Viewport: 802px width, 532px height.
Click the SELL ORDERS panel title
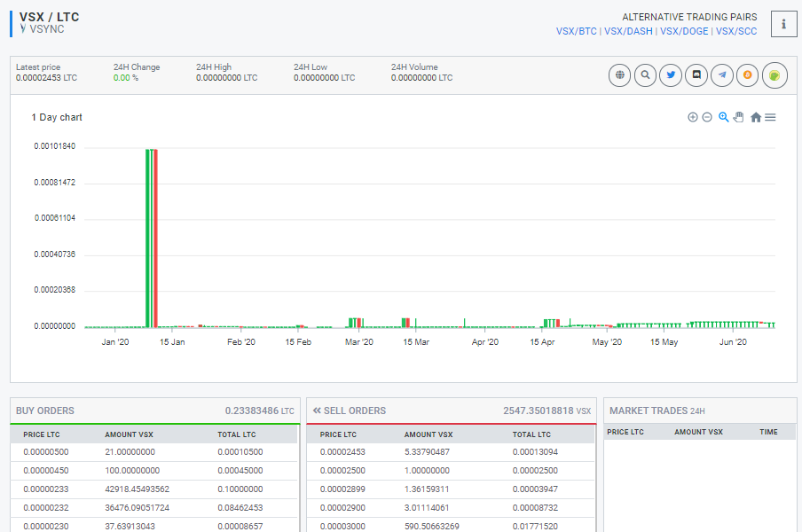(x=355, y=411)
